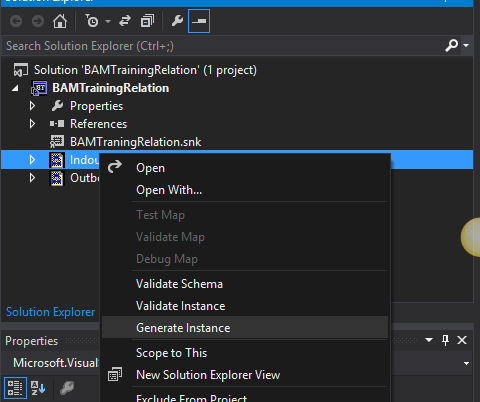Open Properties wrench icon in toolbar

tap(177, 21)
